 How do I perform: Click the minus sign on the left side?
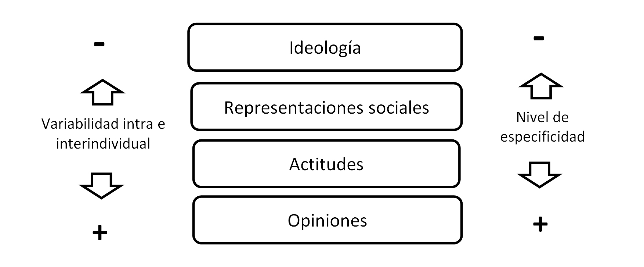tap(99, 44)
